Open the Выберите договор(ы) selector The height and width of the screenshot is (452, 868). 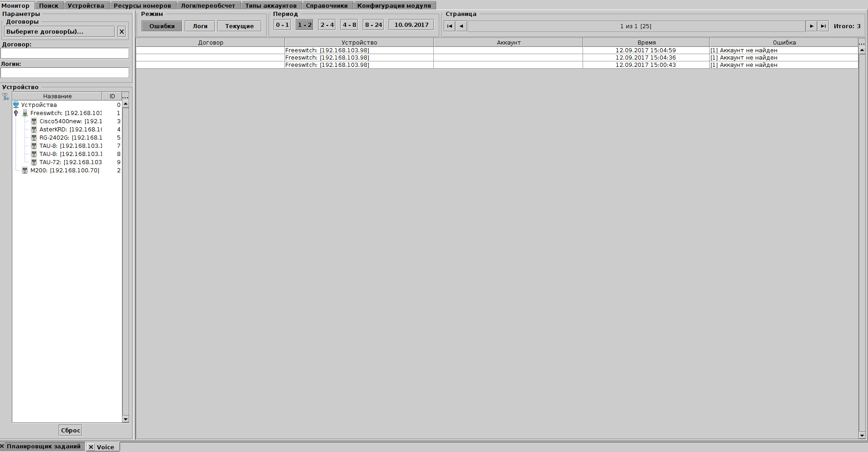coord(59,32)
